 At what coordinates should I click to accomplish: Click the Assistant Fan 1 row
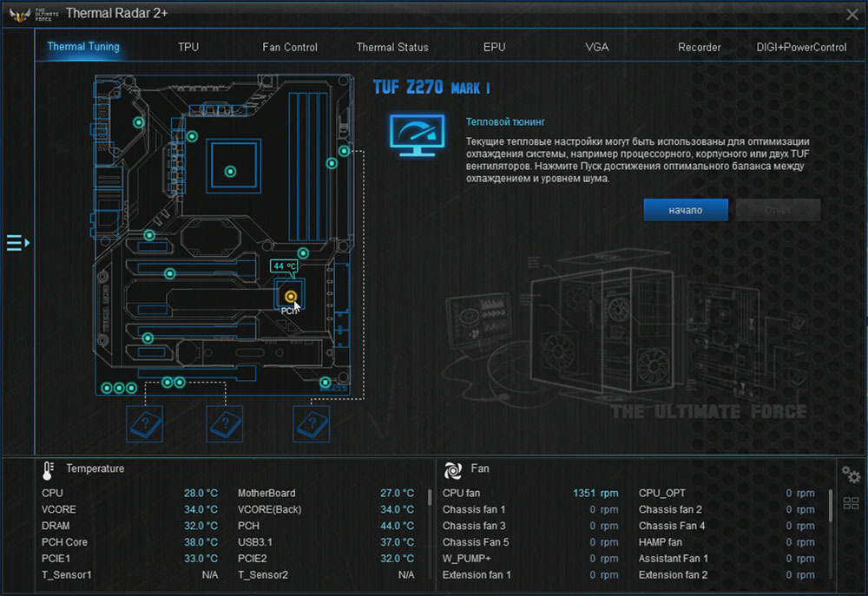point(727,559)
